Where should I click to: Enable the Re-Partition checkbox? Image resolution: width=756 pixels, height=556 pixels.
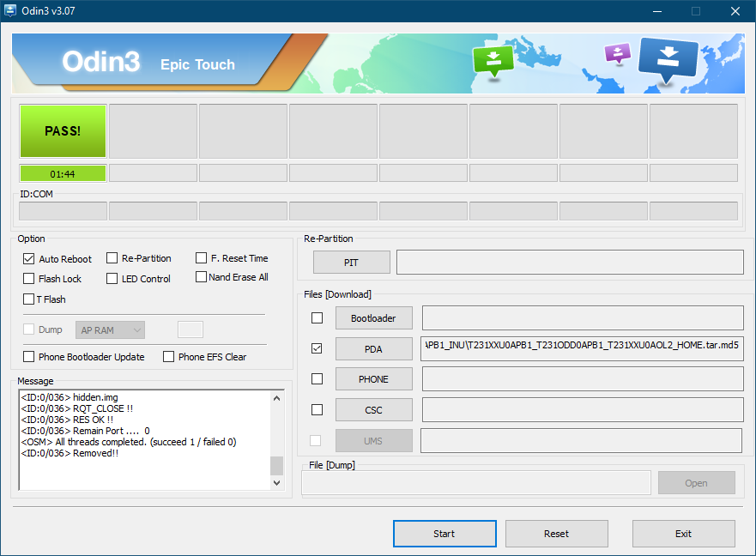112,258
